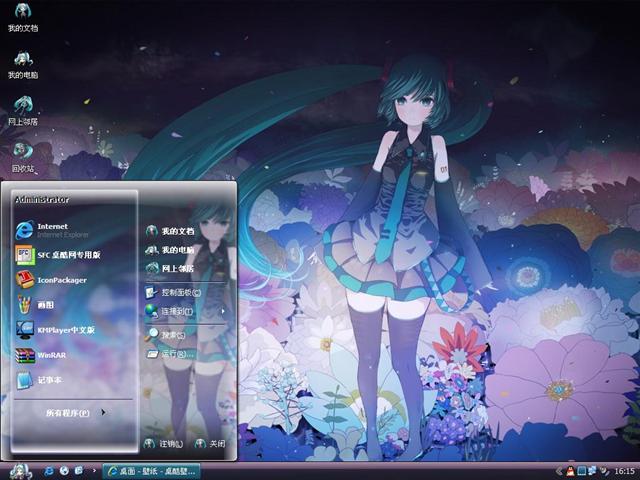Click the network computers tray icon
The height and width of the screenshot is (480, 640).
[x=592, y=471]
